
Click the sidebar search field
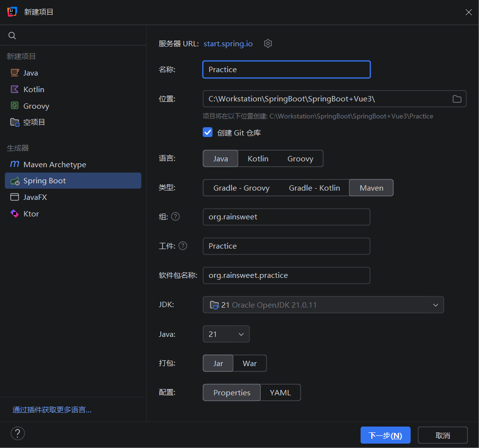[x=73, y=36]
